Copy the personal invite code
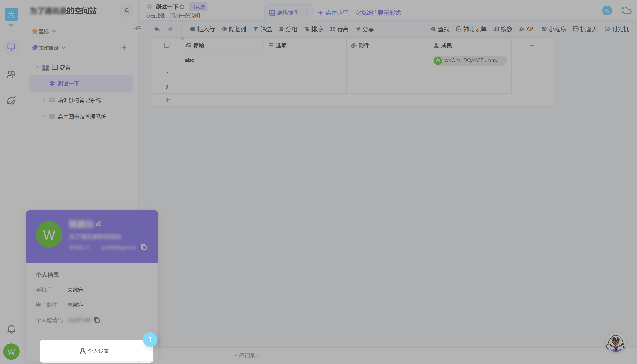Screen dimensions: 637x364 pos(97,320)
